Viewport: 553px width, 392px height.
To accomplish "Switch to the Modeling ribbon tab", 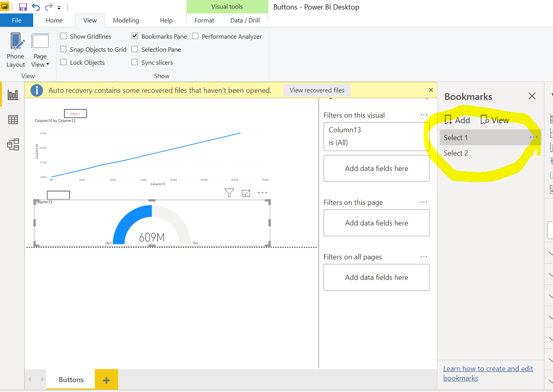I will [x=126, y=21].
